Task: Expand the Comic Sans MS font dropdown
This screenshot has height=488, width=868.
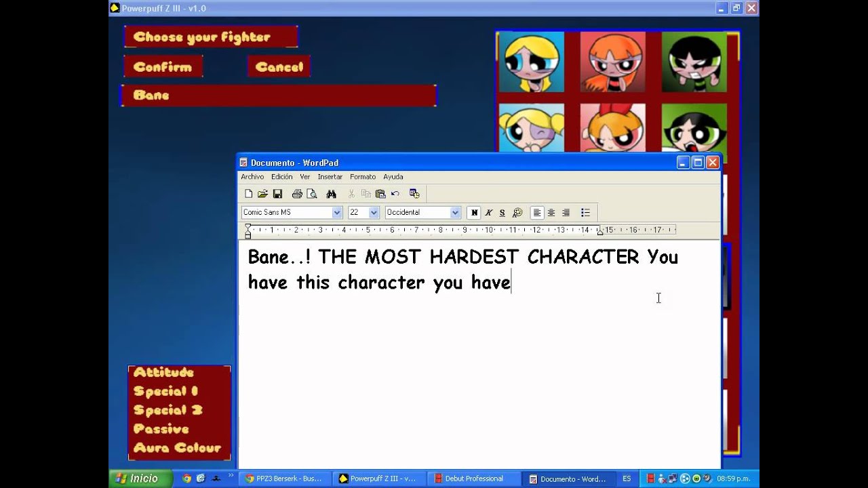Action: pos(336,213)
